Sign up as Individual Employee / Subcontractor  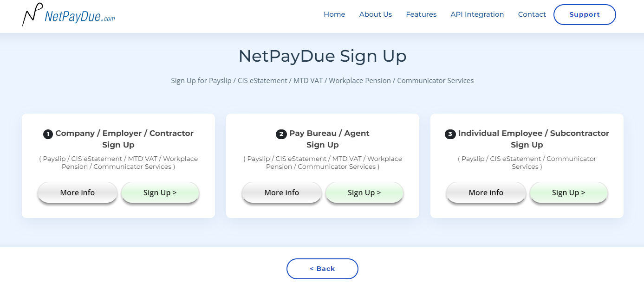coord(569,193)
